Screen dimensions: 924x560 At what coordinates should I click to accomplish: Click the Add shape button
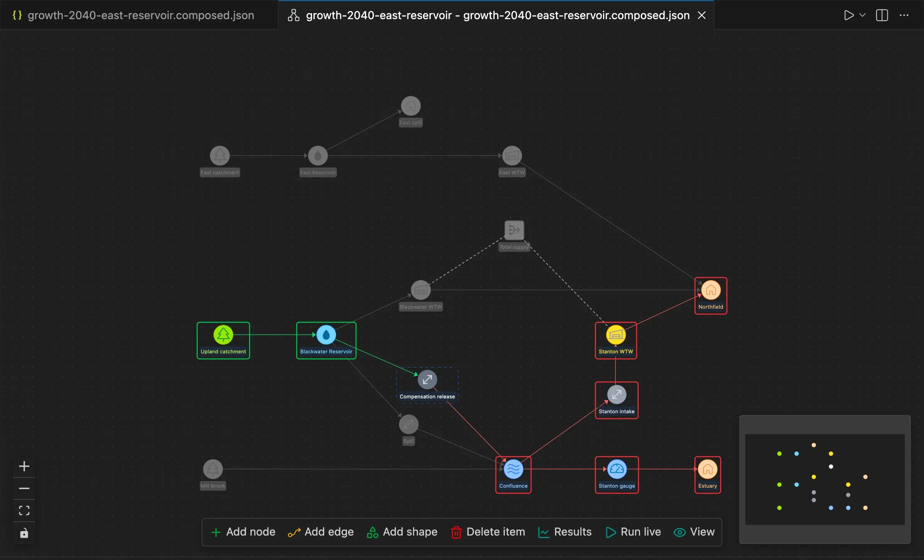pos(402,532)
